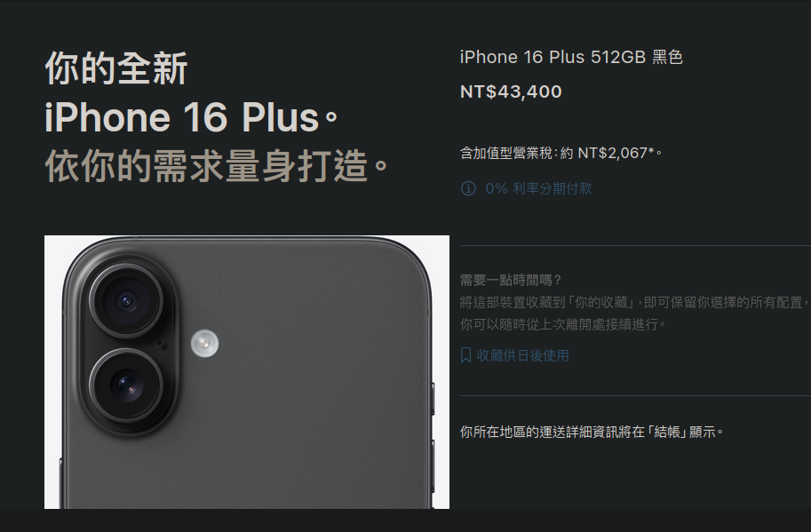Click the black iPhone 16 Plus product image
811x532 pixels.
pyautogui.click(x=247, y=372)
